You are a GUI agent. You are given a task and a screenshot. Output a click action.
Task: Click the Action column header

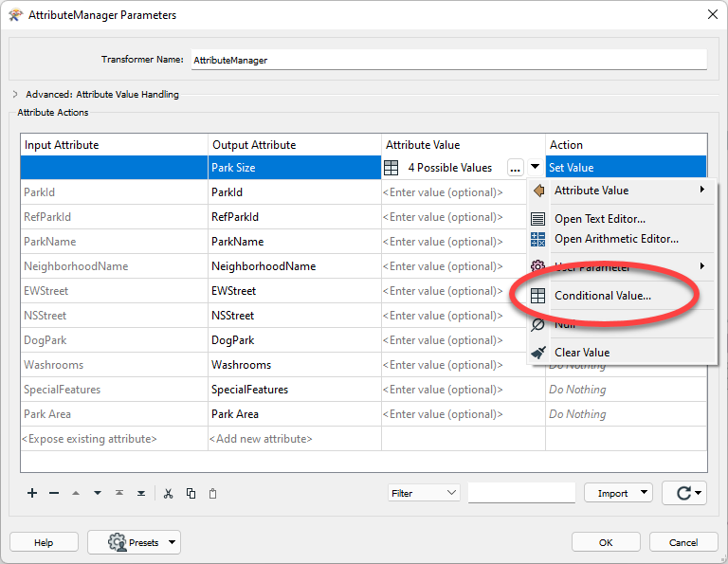626,145
